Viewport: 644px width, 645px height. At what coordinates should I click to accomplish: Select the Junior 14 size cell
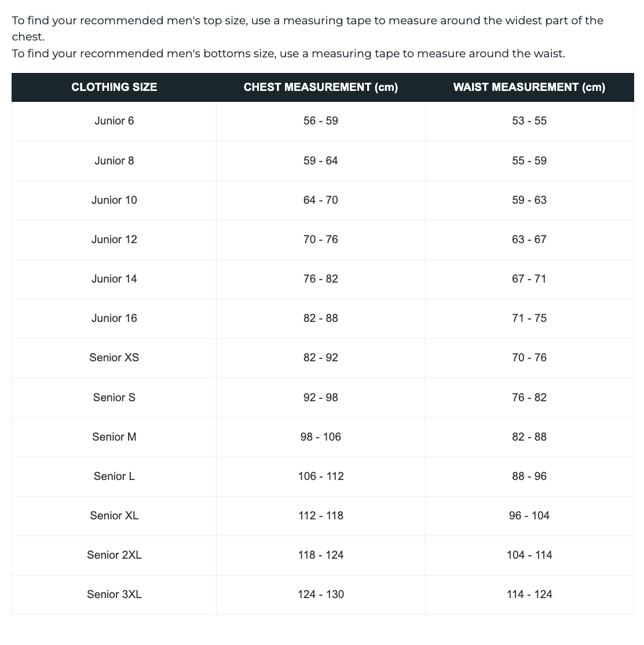click(114, 278)
